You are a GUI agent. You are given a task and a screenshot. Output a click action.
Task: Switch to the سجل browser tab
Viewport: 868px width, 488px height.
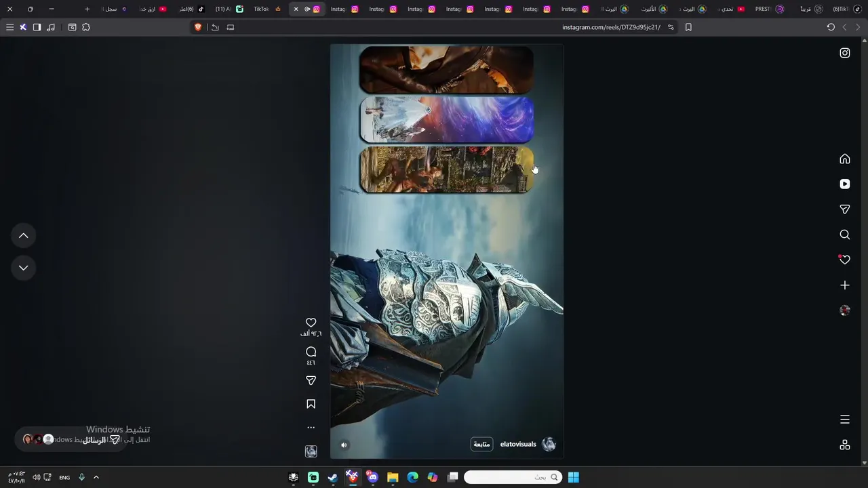coord(115,9)
